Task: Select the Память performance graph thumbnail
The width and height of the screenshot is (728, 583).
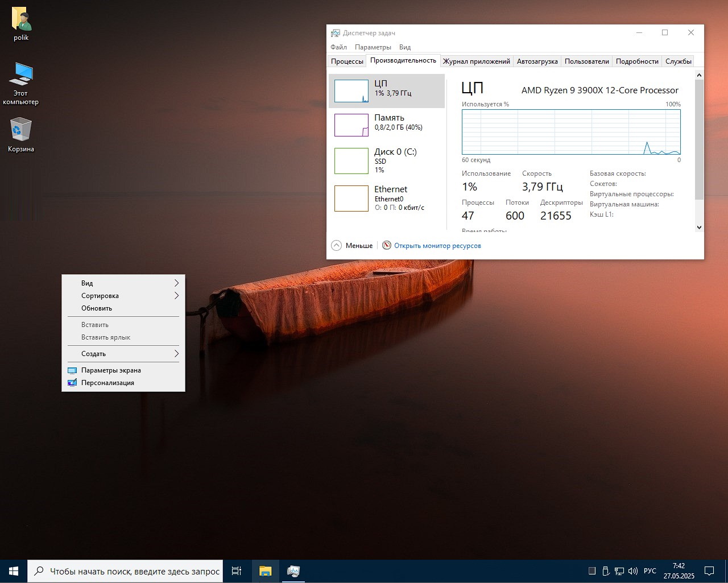Action: coord(351,125)
